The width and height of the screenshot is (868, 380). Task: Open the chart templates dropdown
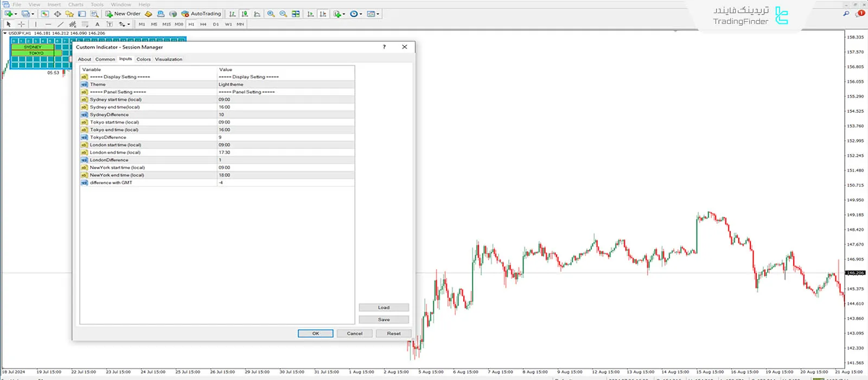coord(378,14)
